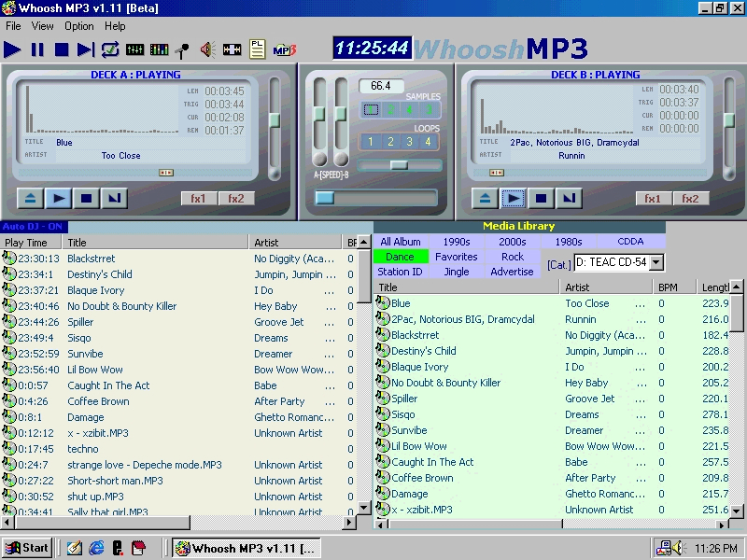
Task: Click the small marker icon under Deck A artist
Action: (x=166, y=173)
